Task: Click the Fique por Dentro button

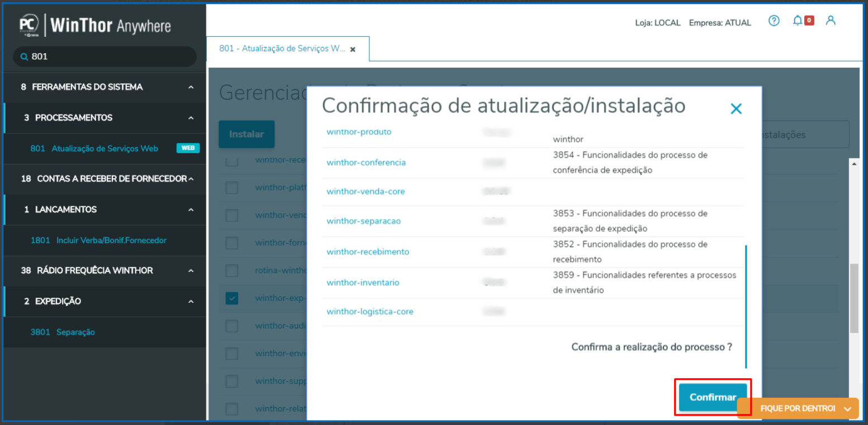Action: 798,409
